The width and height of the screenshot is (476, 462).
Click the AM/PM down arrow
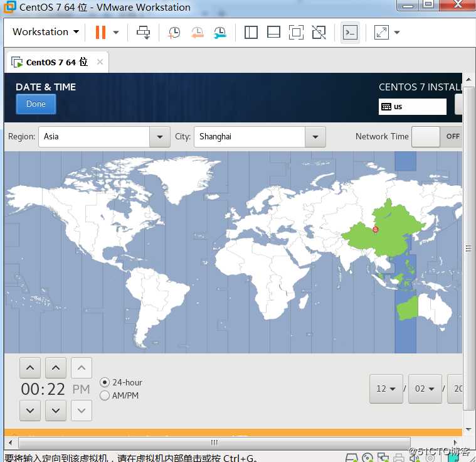click(x=82, y=411)
